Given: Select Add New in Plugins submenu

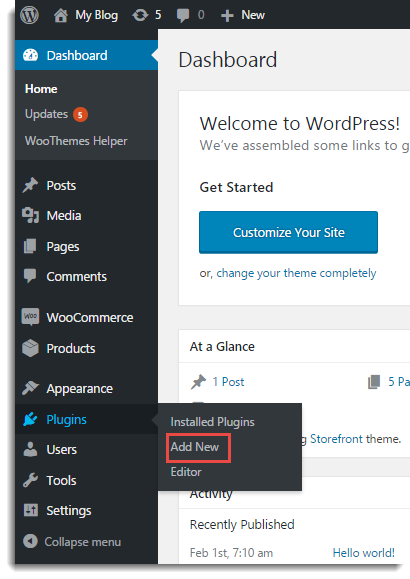Looking at the screenshot, I should point(195,447).
